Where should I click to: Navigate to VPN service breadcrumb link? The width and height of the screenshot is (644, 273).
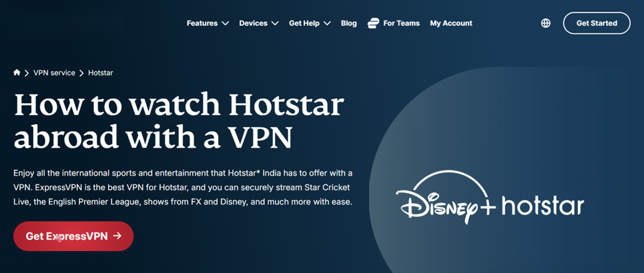[54, 73]
